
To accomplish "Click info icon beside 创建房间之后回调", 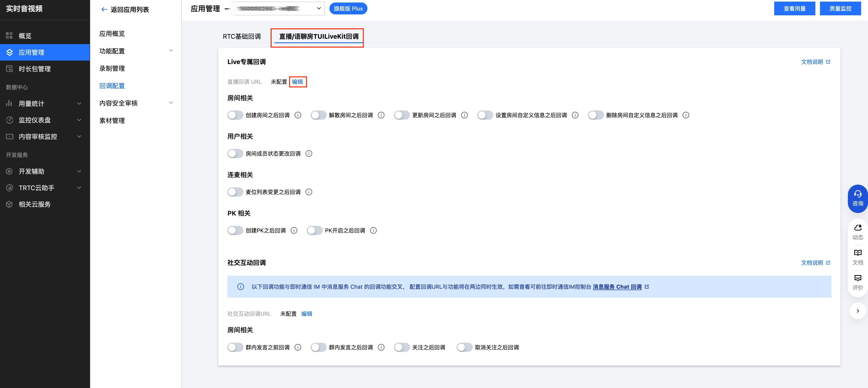I will [298, 115].
